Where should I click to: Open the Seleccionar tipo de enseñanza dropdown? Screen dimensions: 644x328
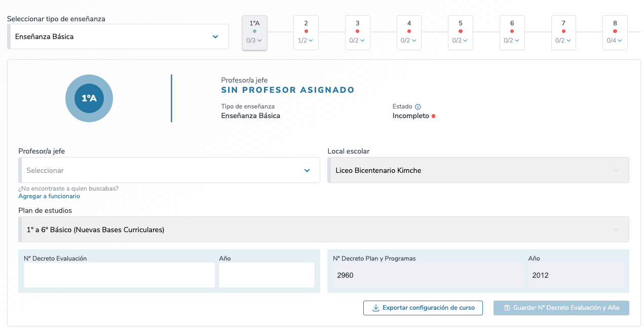pos(118,37)
